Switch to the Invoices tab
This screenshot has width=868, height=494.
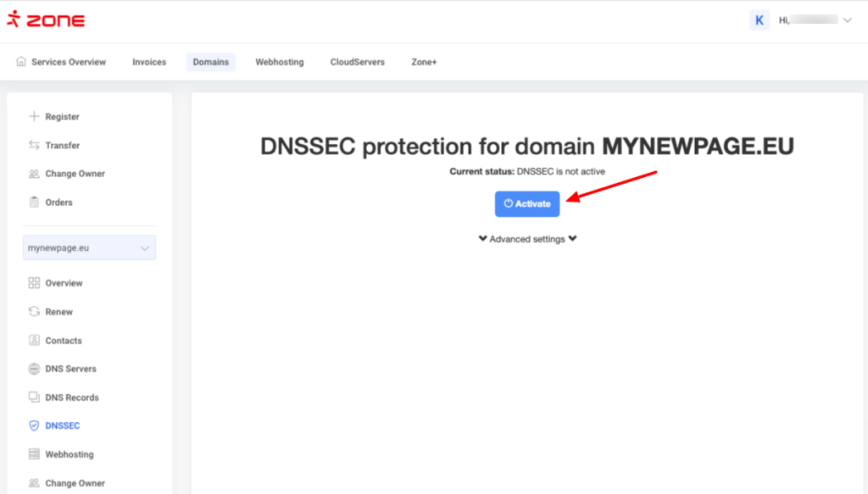[149, 62]
